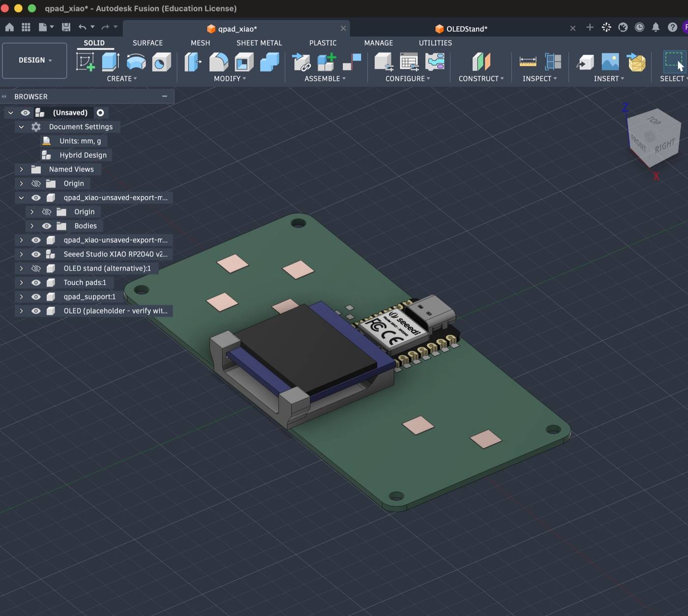Image resolution: width=688 pixels, height=616 pixels.
Task: Switch to the SURFACE tab
Action: point(147,43)
